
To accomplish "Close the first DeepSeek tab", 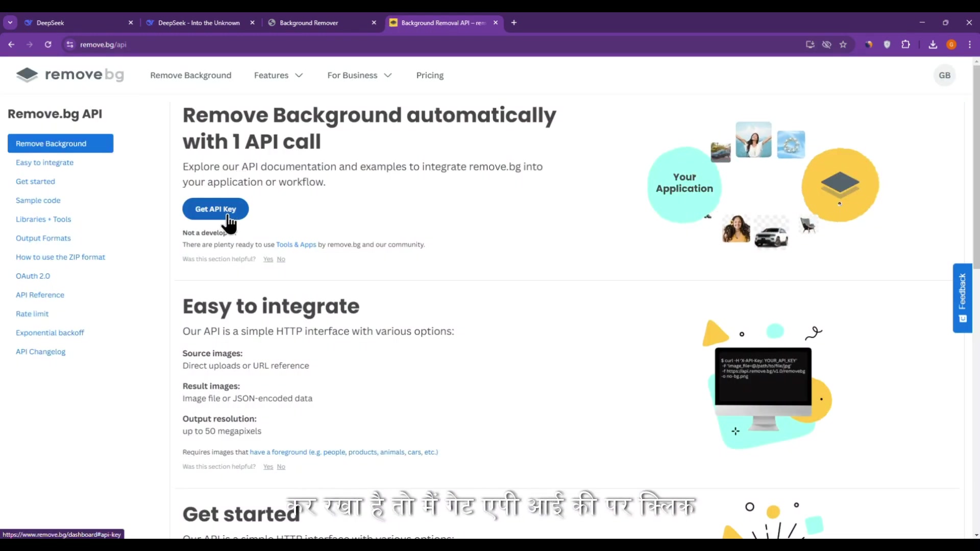I will (131, 22).
